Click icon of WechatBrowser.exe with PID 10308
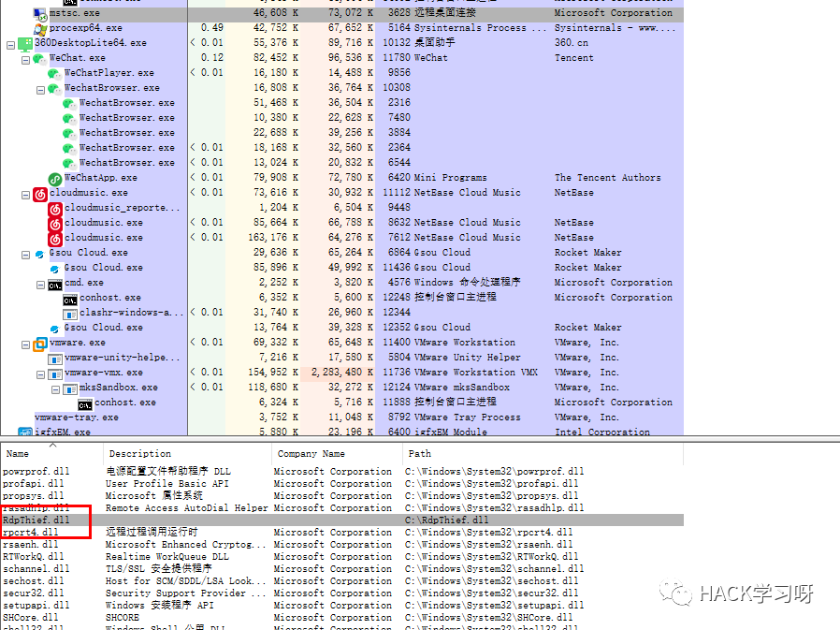Screen dimensions: 840x630 (x=55, y=89)
